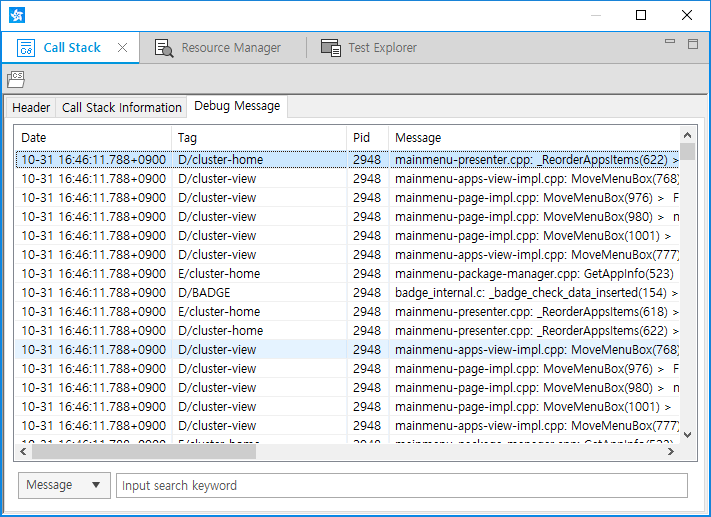Select the Debug Message tab
711x517 pixels.
(237, 106)
